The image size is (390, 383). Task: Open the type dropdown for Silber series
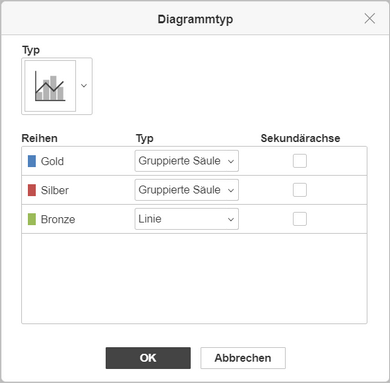(186, 190)
